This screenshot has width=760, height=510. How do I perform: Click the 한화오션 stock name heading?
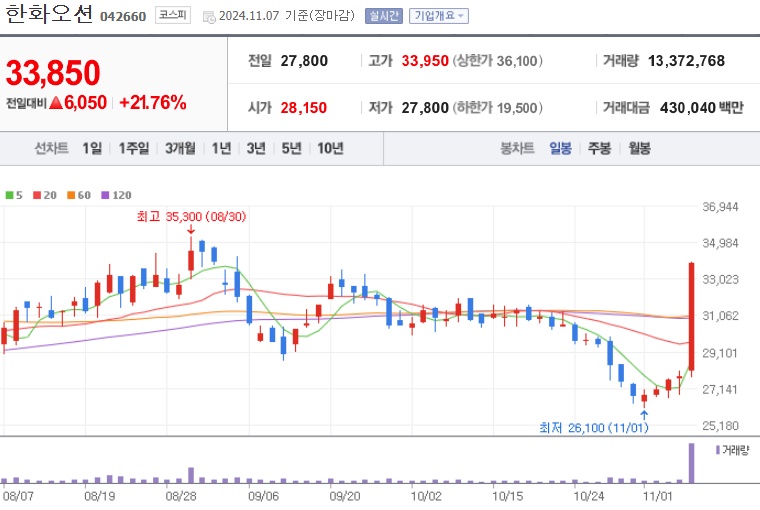(x=48, y=14)
